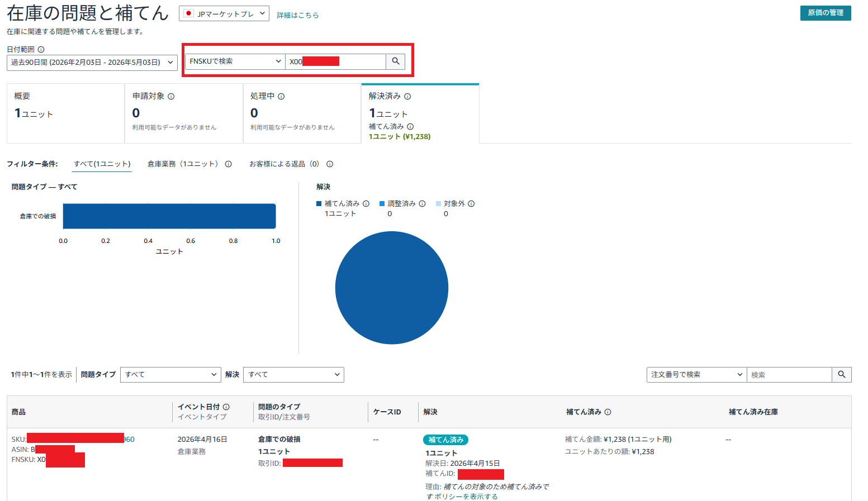Open info icon beside 日付範囲 label
This screenshot has width=868, height=501.
click(41, 49)
